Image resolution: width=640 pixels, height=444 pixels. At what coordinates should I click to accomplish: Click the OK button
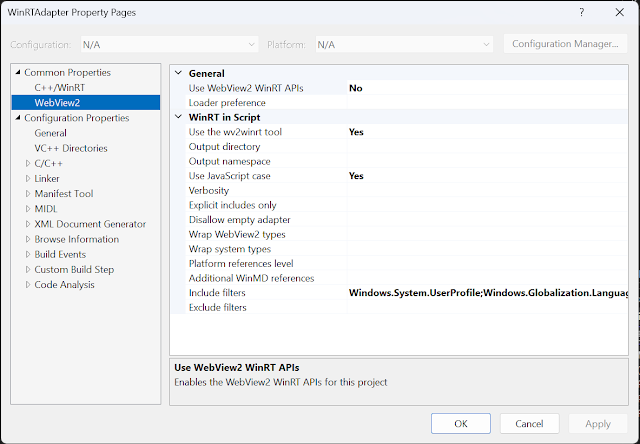point(461,423)
